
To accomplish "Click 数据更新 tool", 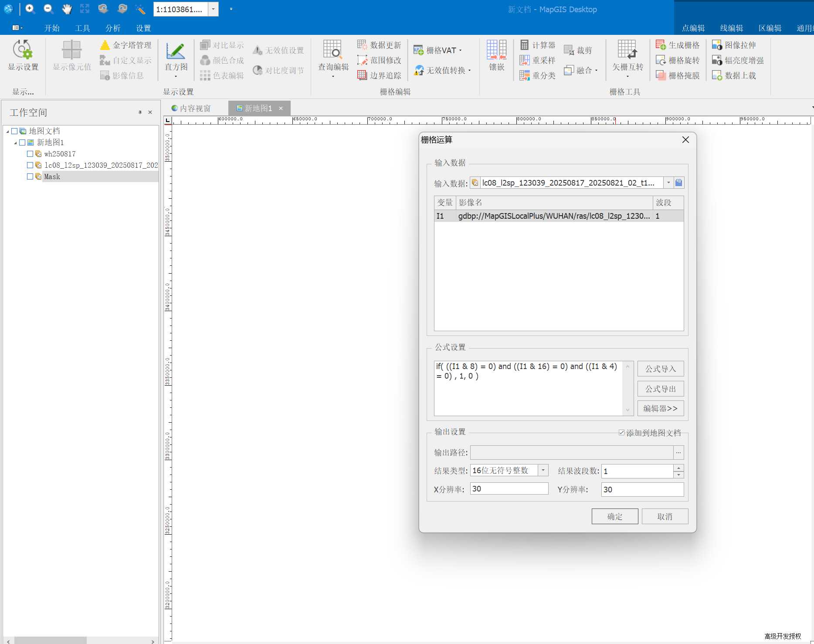I will pyautogui.click(x=380, y=45).
